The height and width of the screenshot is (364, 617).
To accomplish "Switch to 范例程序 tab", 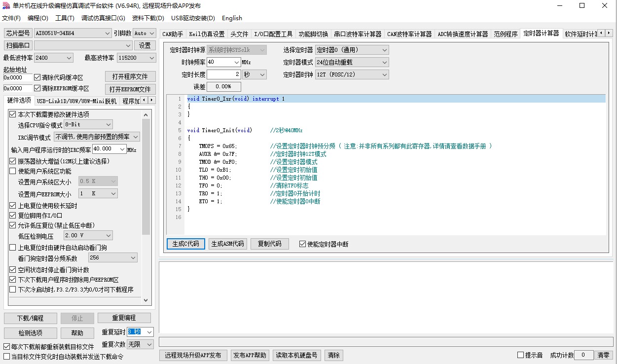I will pyautogui.click(x=506, y=34).
